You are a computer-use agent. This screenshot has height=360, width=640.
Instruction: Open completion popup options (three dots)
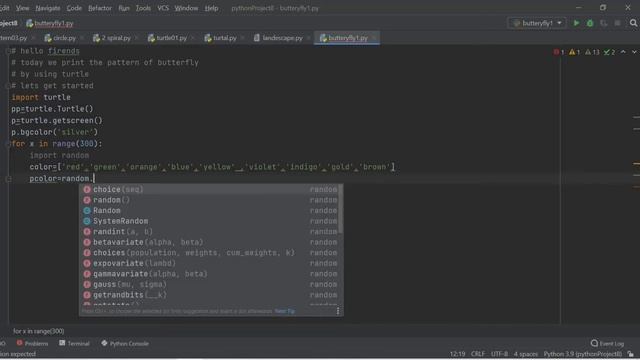pos(338,311)
